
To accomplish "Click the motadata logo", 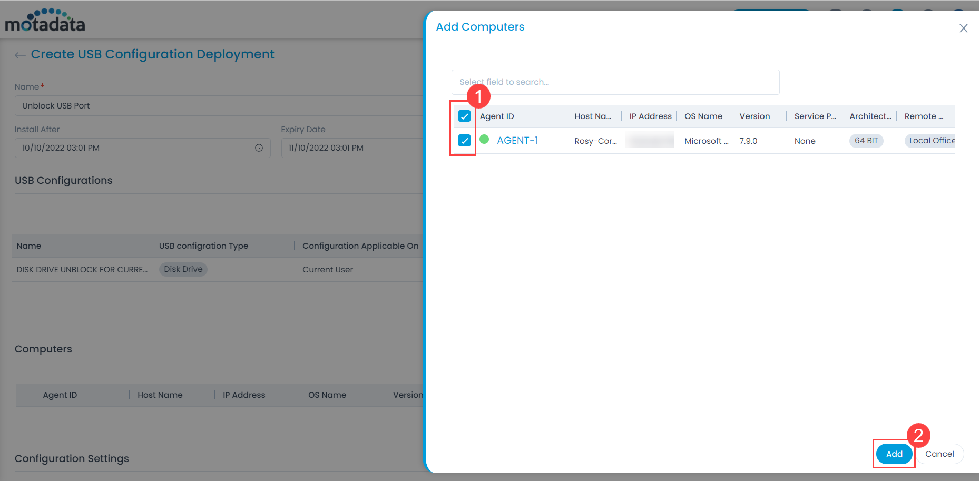I will coord(45,21).
